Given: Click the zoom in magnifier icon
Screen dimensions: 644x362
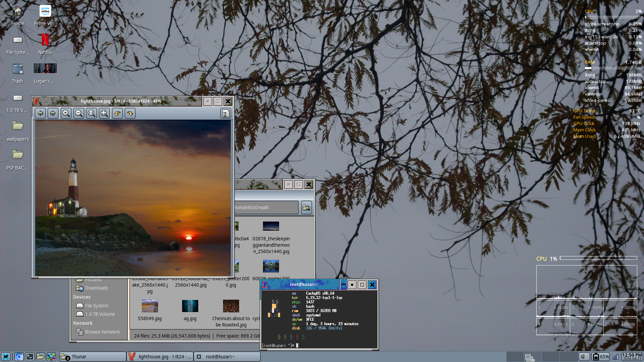Looking at the screenshot, I should [66, 113].
